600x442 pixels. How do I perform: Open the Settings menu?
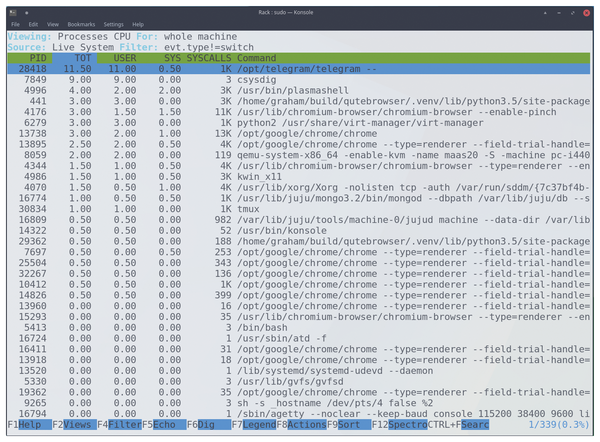tap(114, 24)
